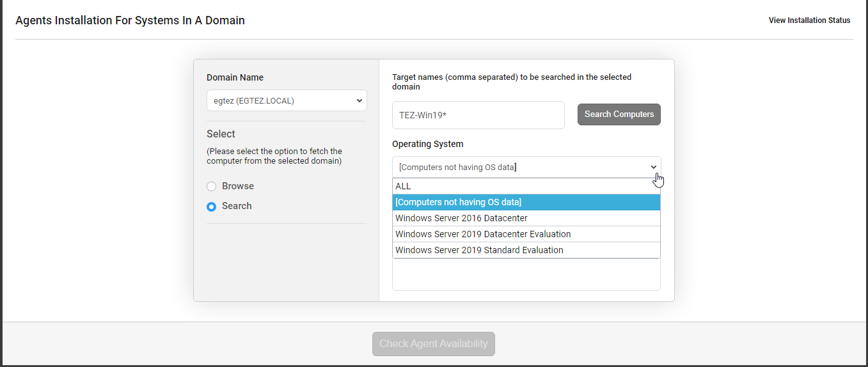
Task: Click the Check Agent Availability button
Action: pyautogui.click(x=434, y=344)
